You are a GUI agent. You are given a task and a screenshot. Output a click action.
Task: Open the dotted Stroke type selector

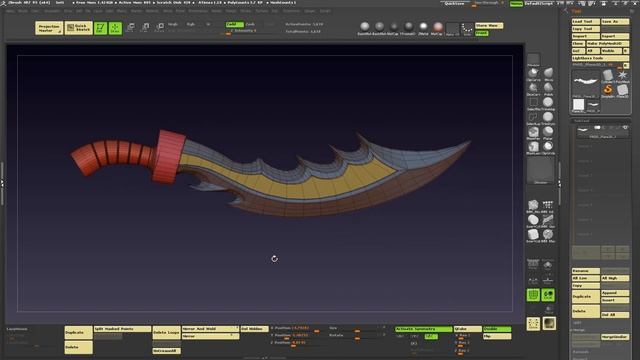coord(467,29)
